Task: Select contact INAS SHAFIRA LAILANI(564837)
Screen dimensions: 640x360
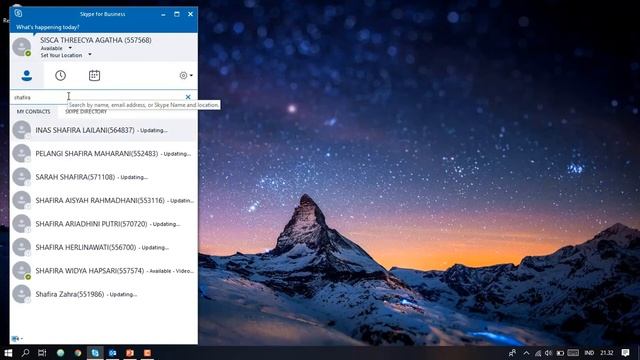Action: click(104, 130)
